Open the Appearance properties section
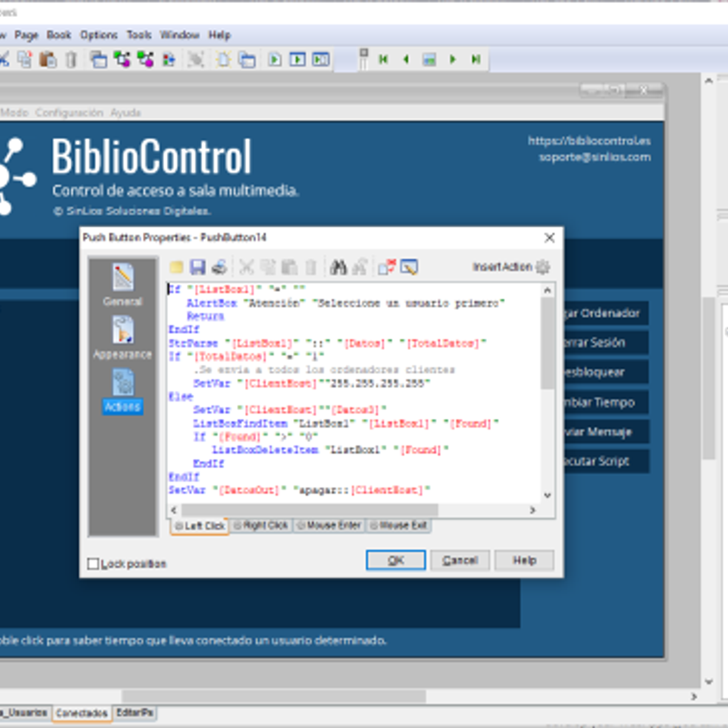The height and width of the screenshot is (728, 728). tap(123, 338)
